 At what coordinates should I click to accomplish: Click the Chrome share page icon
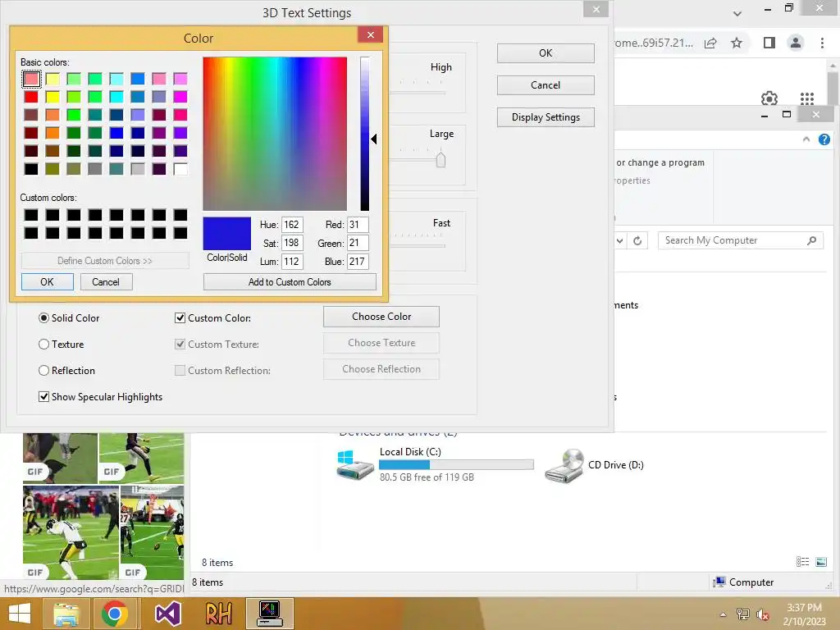[x=710, y=43]
